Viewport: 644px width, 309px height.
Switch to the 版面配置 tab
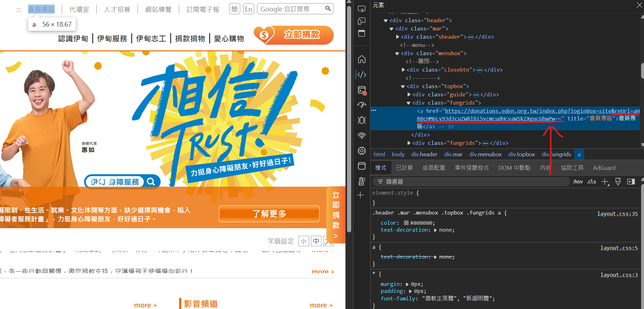434,168
